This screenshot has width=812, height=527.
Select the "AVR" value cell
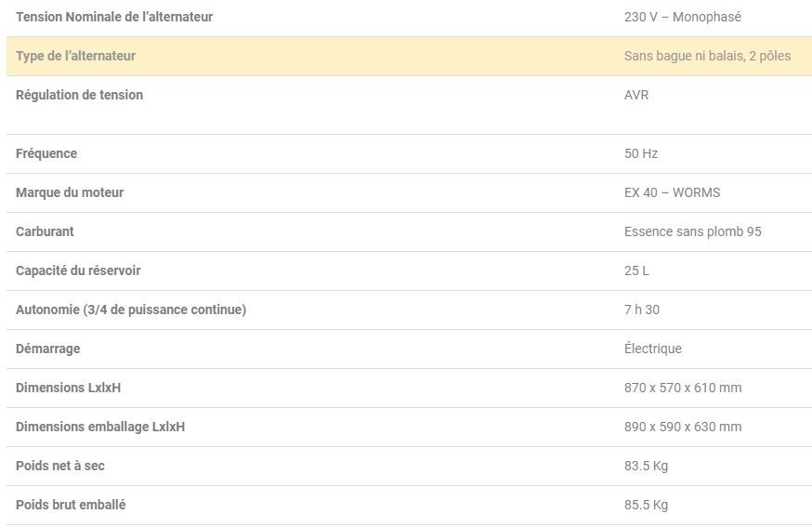pyautogui.click(x=636, y=95)
